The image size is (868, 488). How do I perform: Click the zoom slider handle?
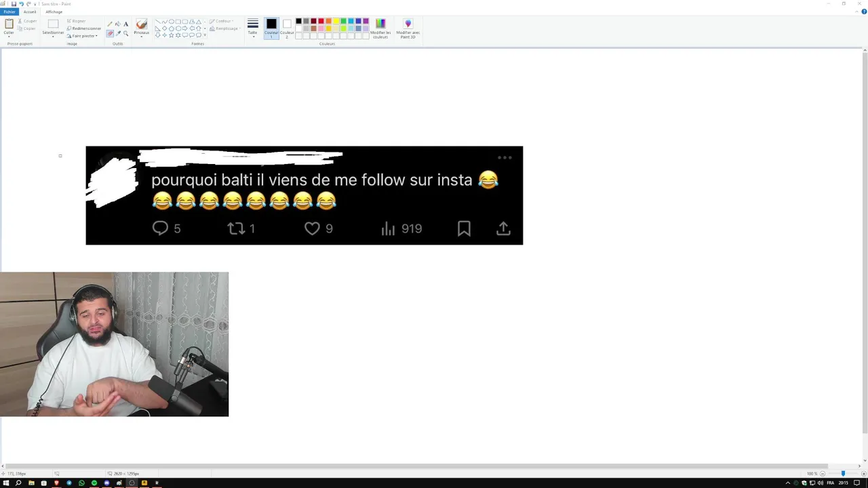(x=843, y=474)
